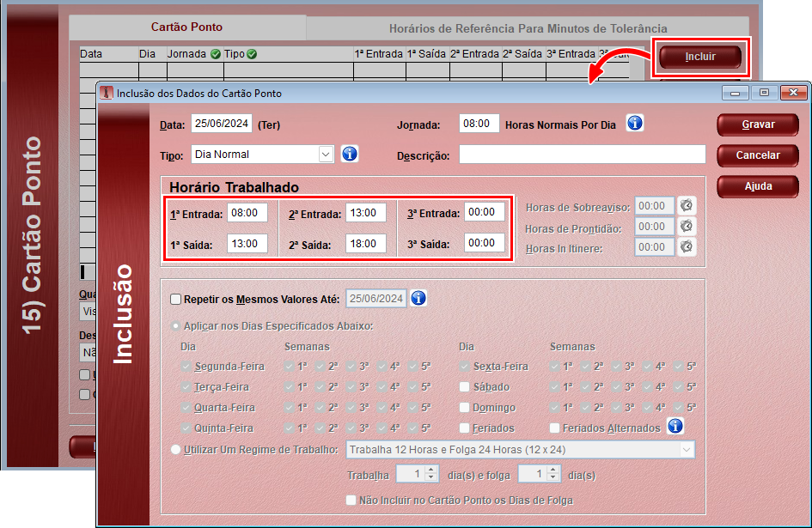Click the Ajuda button

pos(758,186)
